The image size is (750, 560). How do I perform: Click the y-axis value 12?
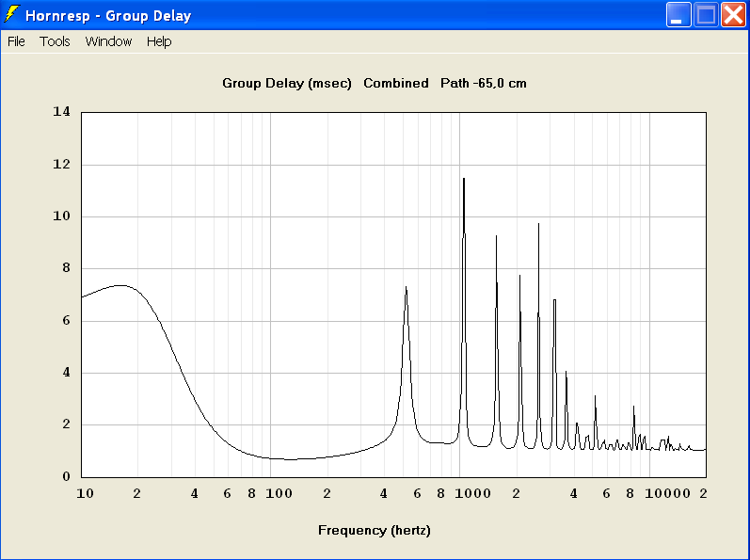62,164
